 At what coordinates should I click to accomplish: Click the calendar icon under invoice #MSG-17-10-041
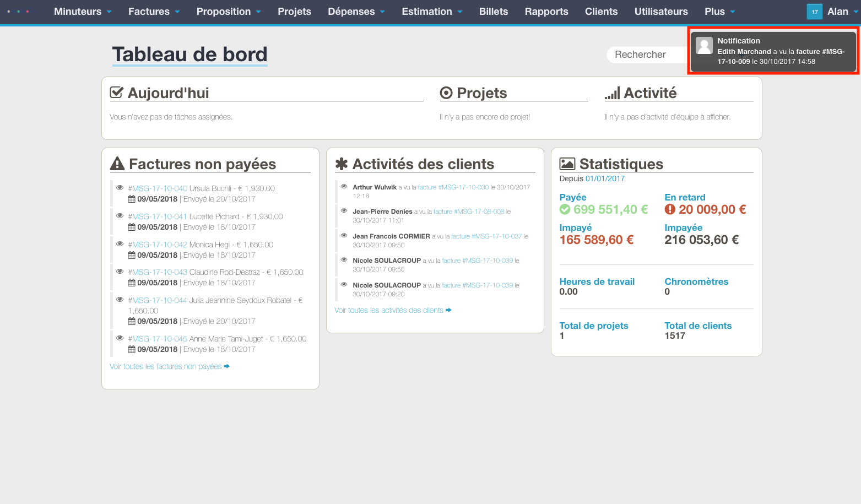click(132, 227)
